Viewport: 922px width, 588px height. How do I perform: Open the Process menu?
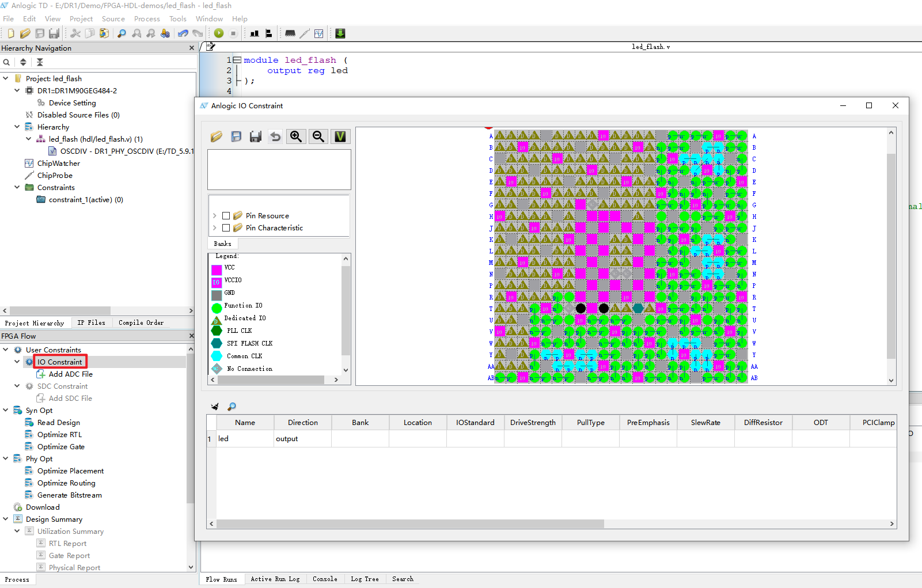147,19
